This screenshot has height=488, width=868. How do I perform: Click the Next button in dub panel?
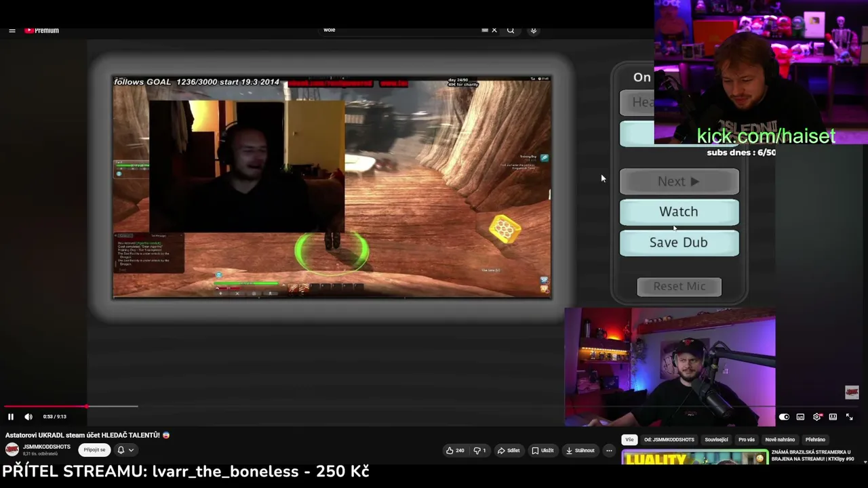[x=679, y=182]
